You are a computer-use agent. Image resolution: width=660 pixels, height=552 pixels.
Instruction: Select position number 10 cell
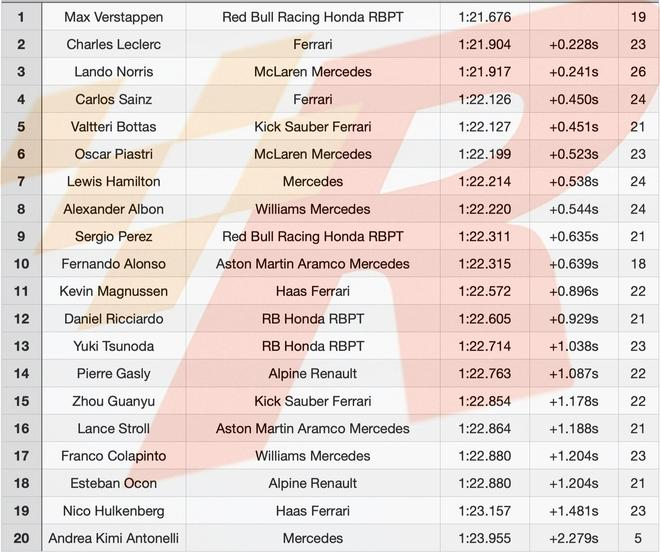(x=22, y=264)
